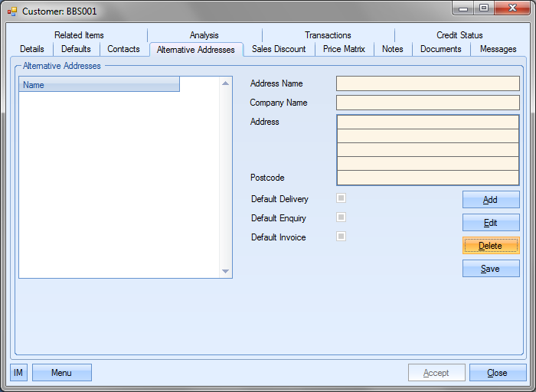Open the Contacts tab
The height and width of the screenshot is (392, 536).
click(x=123, y=49)
